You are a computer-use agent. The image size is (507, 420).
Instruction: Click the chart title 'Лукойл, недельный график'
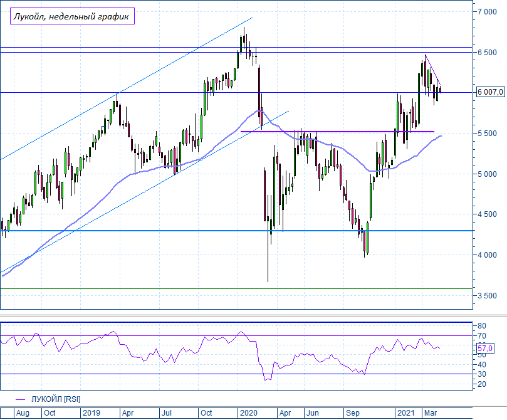[x=72, y=16]
